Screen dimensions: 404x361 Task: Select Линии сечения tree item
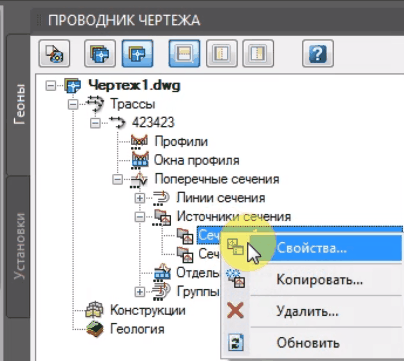221,198
